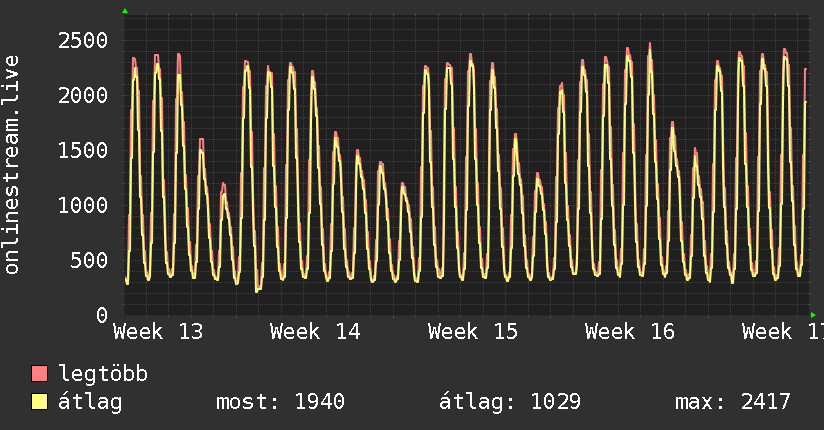Click the yellow átlag legend swatch
Screen dimensions: 824x430
(39, 402)
